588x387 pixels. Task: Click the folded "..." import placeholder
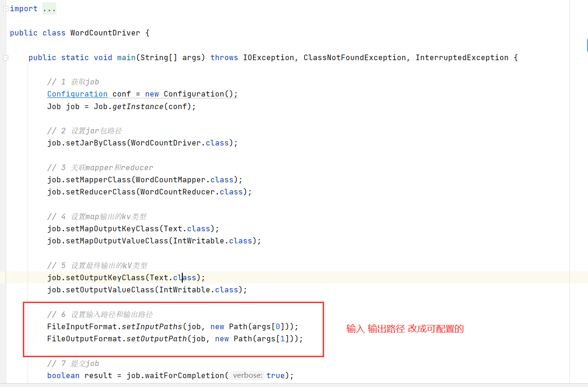(x=49, y=9)
